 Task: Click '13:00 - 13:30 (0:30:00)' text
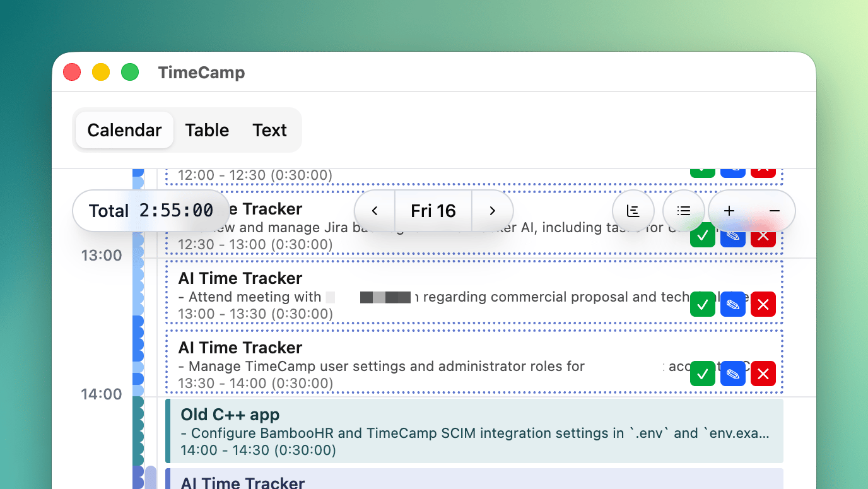(255, 314)
